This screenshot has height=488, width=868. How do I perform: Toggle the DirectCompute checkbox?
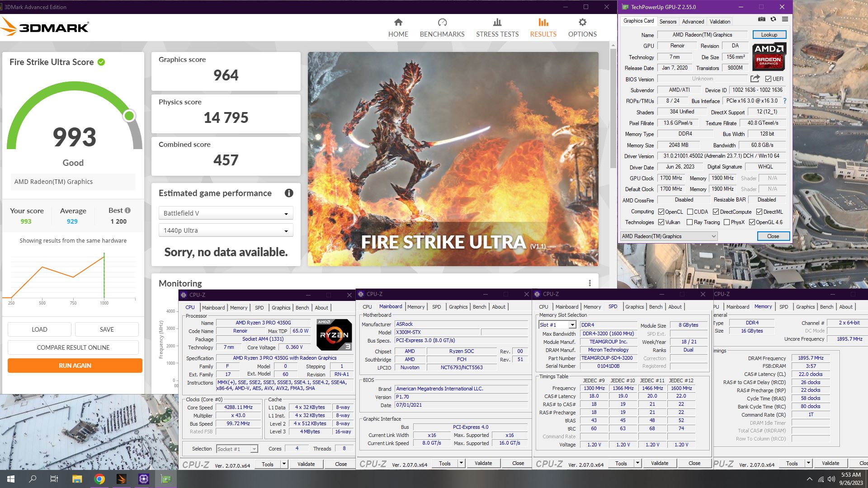pyautogui.click(x=716, y=212)
